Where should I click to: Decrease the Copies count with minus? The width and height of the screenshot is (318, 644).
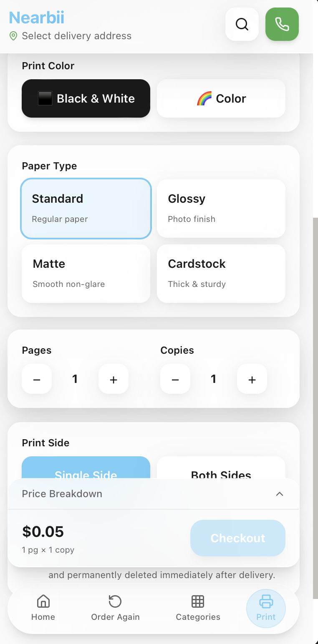coord(175,379)
